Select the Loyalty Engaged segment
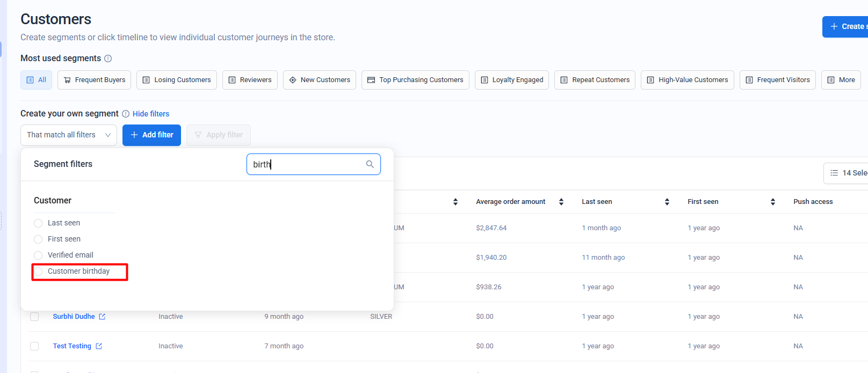 point(511,80)
